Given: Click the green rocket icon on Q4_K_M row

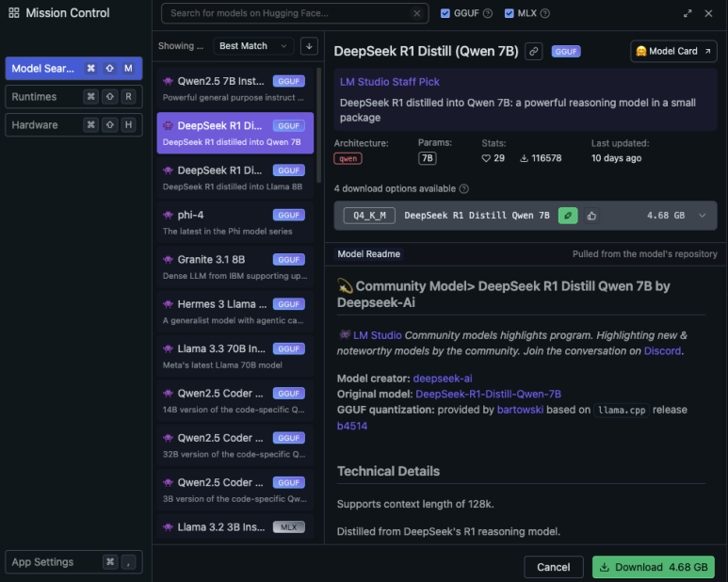Looking at the screenshot, I should tap(568, 216).
